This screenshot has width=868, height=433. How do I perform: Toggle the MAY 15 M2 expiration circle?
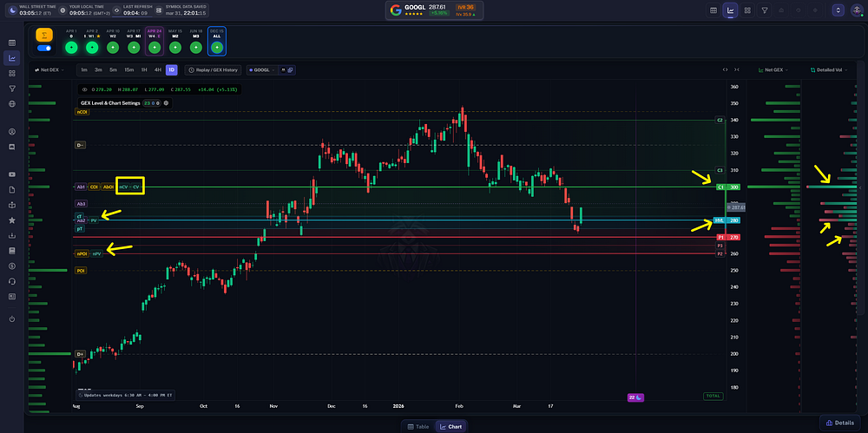[175, 48]
